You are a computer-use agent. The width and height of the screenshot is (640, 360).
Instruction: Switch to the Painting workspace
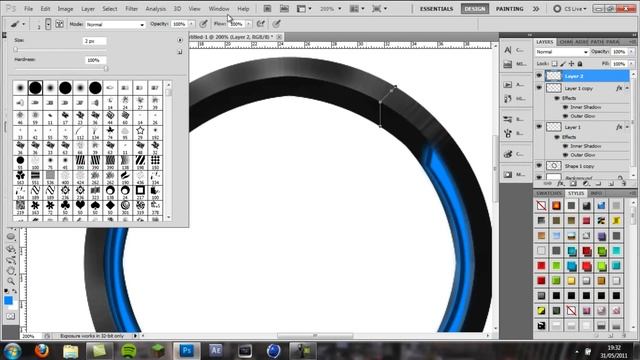(x=509, y=9)
